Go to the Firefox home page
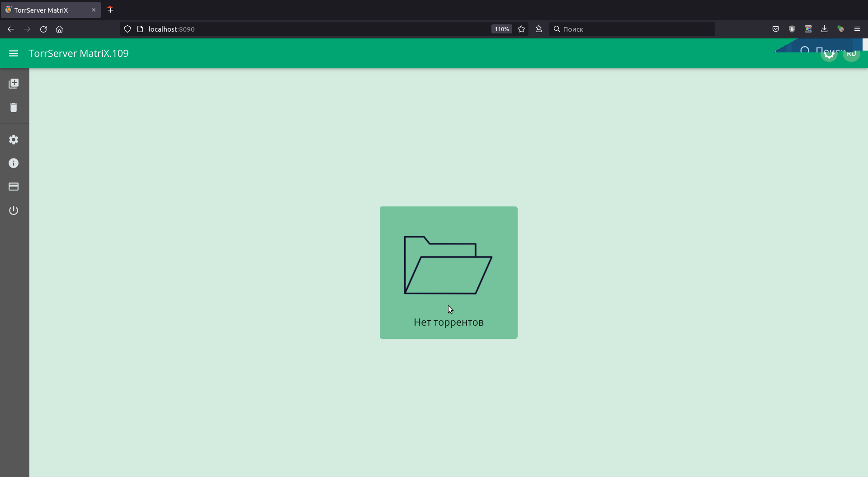 point(59,29)
